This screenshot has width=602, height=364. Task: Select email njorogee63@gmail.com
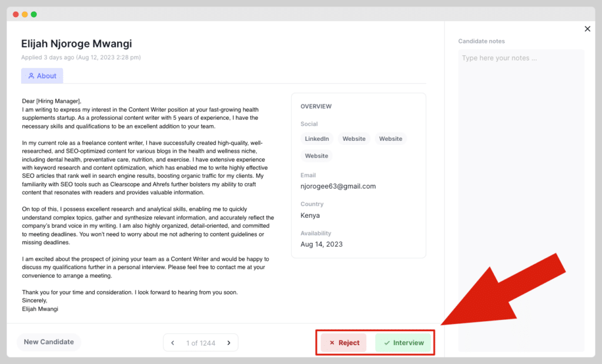[x=338, y=186]
